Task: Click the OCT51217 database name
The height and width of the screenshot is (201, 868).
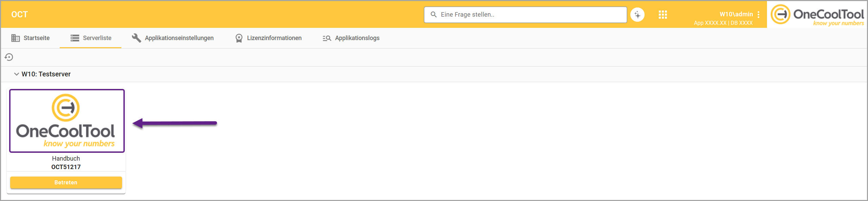Action: pyautogui.click(x=66, y=167)
